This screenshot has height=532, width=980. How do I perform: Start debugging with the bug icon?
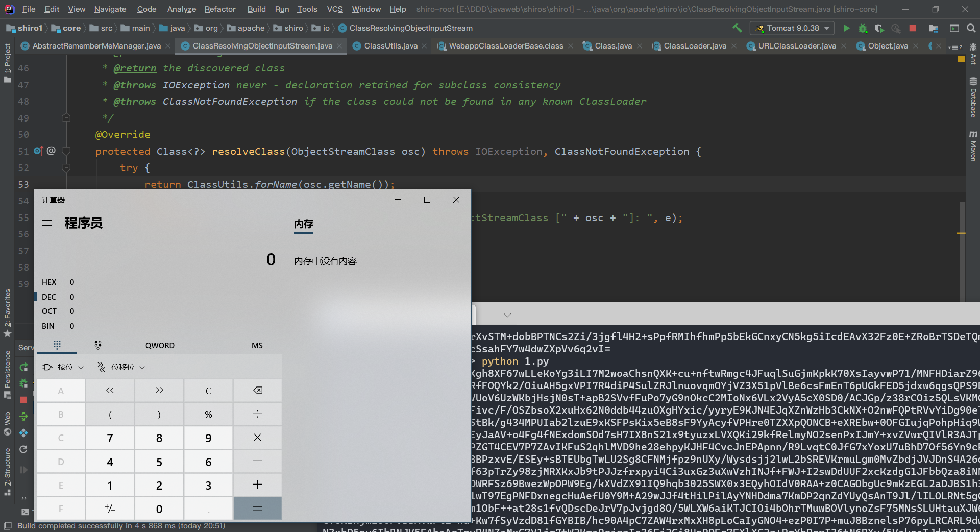(x=863, y=28)
